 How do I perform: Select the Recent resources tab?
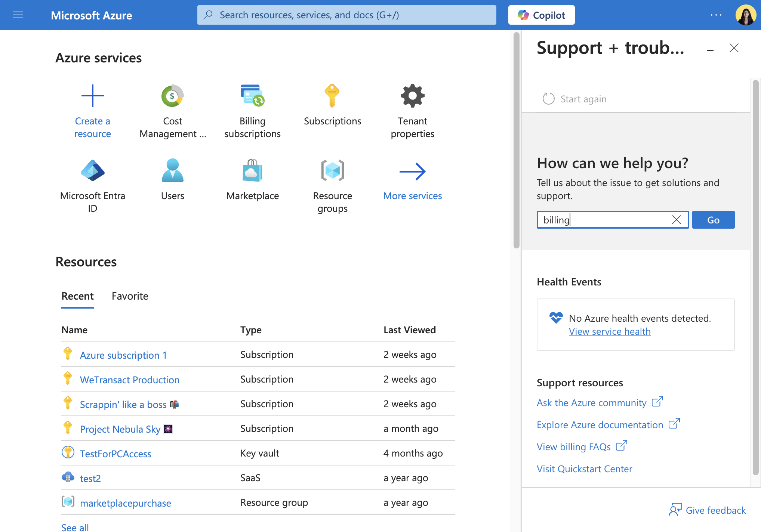pyautogui.click(x=77, y=296)
